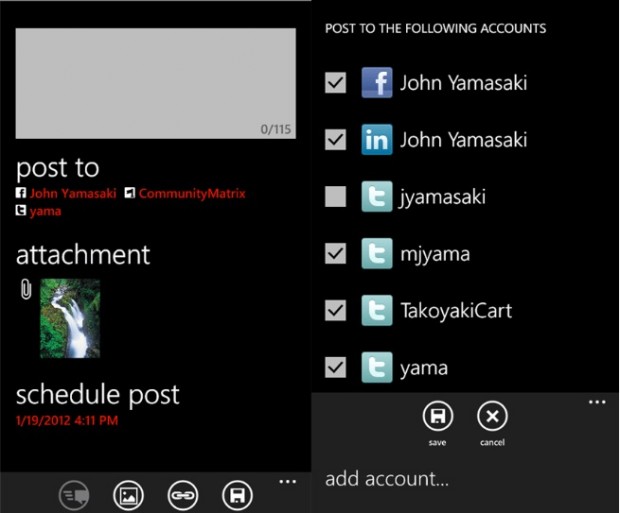This screenshot has height=513, width=620.
Task: Tap the Twitter logo next to TakoyakiCart
Action: pyautogui.click(x=377, y=310)
